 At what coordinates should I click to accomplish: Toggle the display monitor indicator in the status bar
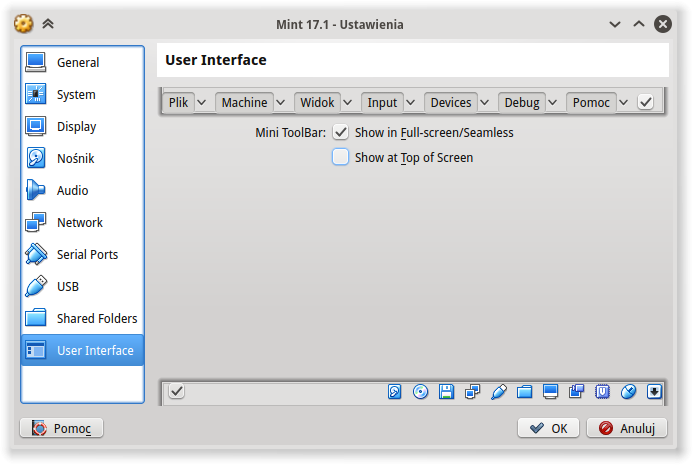550,392
